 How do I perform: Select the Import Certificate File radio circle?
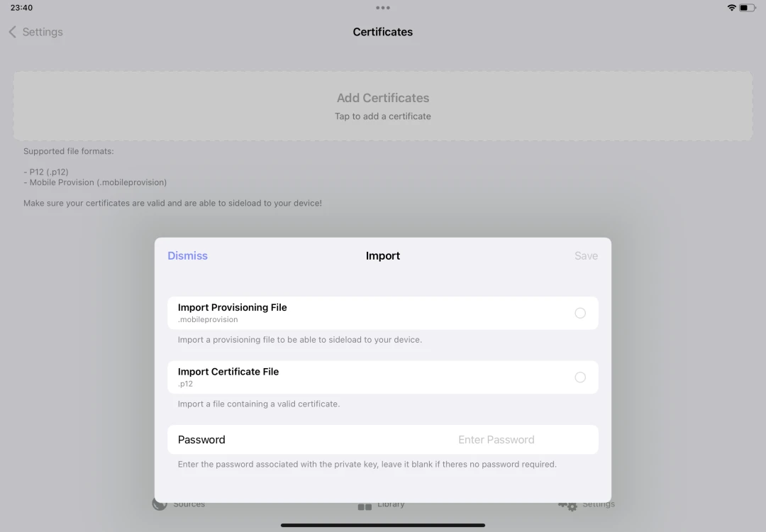[580, 377]
